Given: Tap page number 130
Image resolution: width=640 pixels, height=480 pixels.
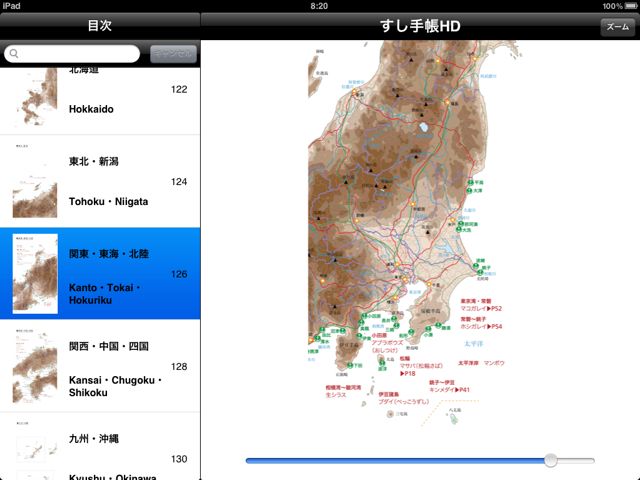Looking at the screenshot, I should tap(179, 459).
